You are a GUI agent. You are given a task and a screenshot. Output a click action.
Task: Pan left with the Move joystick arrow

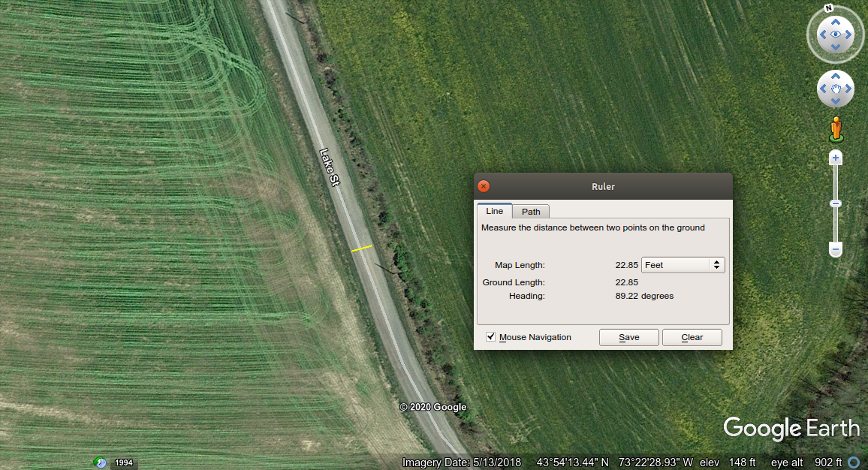click(x=822, y=89)
